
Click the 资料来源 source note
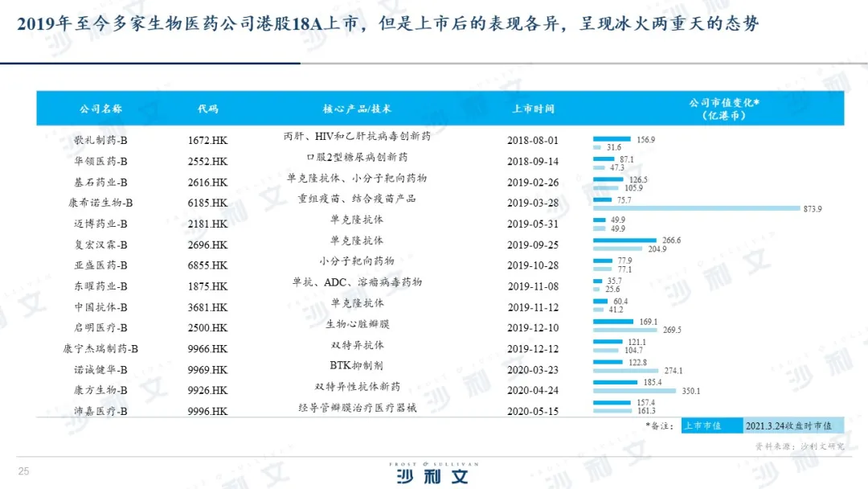point(799,445)
